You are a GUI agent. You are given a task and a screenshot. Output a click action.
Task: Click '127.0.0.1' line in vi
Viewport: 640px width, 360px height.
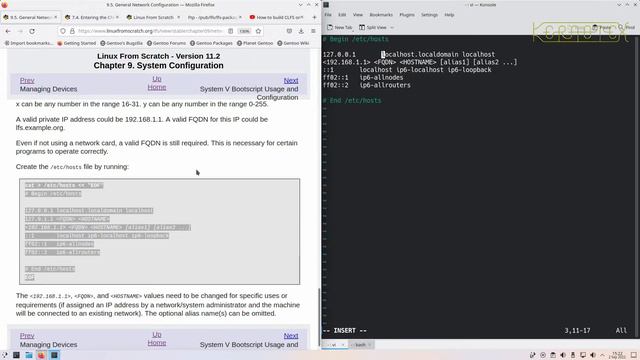click(x=409, y=54)
